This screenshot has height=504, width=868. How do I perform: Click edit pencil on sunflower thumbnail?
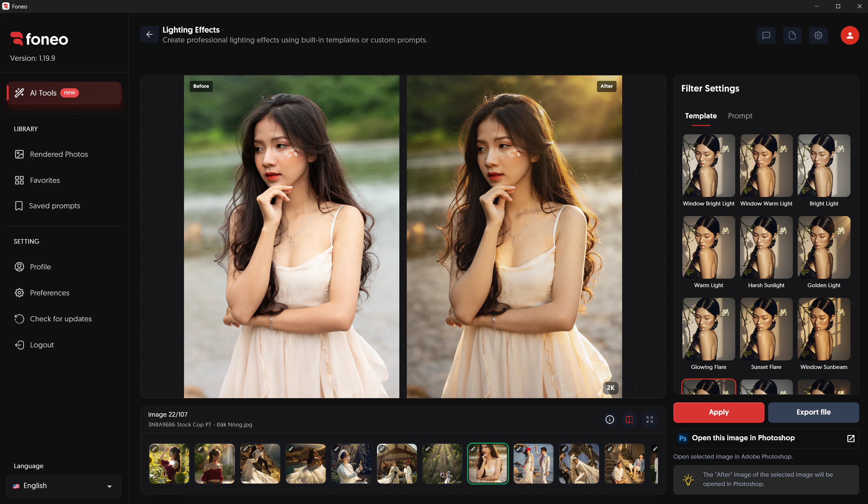coord(154,449)
